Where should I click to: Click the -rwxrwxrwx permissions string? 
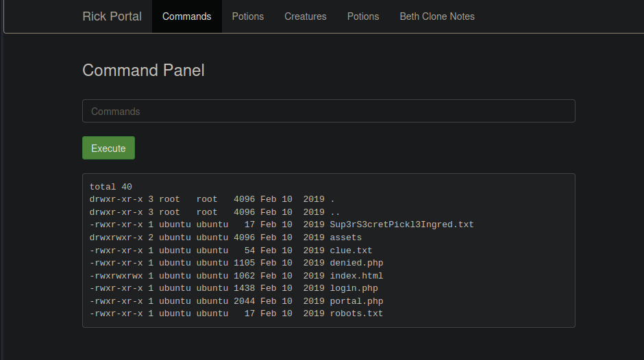pos(116,276)
